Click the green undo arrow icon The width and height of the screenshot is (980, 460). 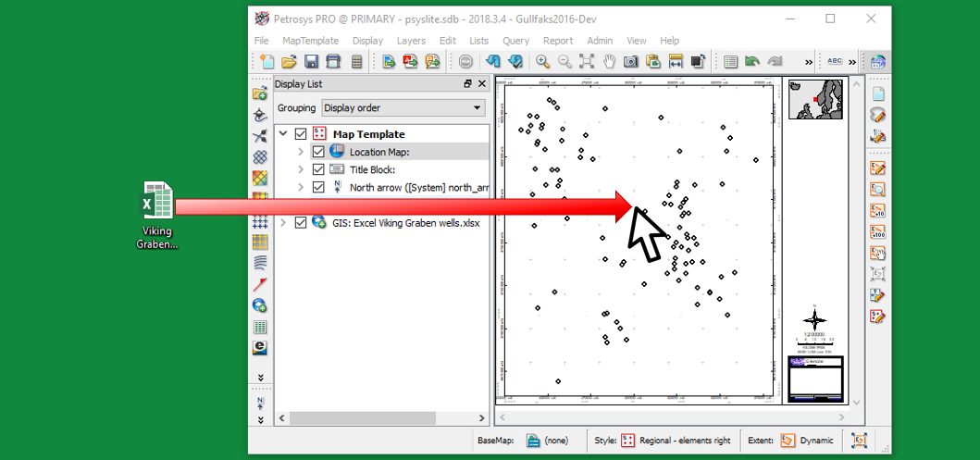(752, 62)
